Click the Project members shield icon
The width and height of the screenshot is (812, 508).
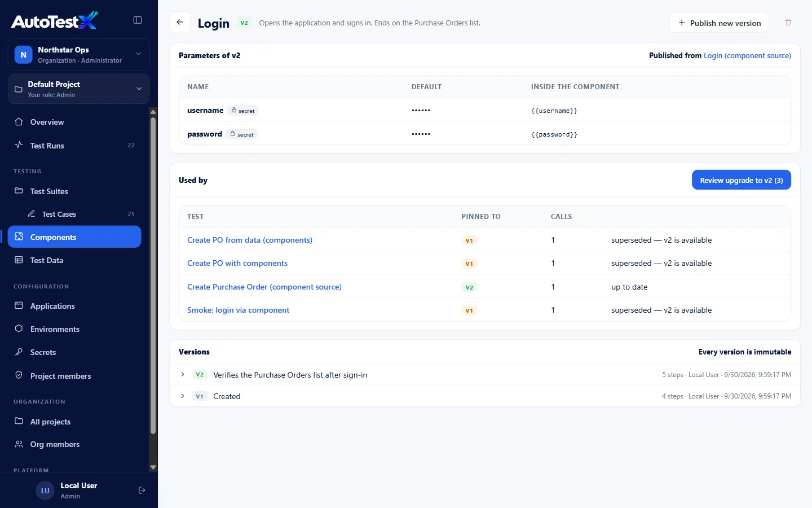click(x=19, y=375)
